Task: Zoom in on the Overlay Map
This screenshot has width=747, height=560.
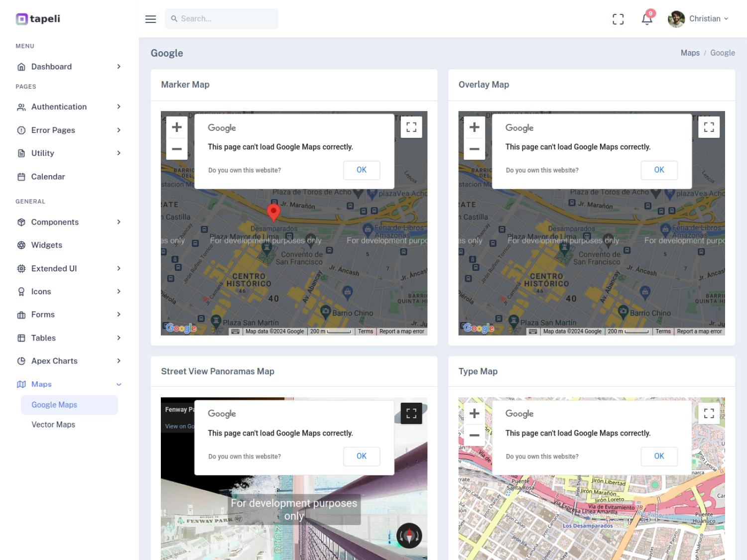Action: (475, 127)
